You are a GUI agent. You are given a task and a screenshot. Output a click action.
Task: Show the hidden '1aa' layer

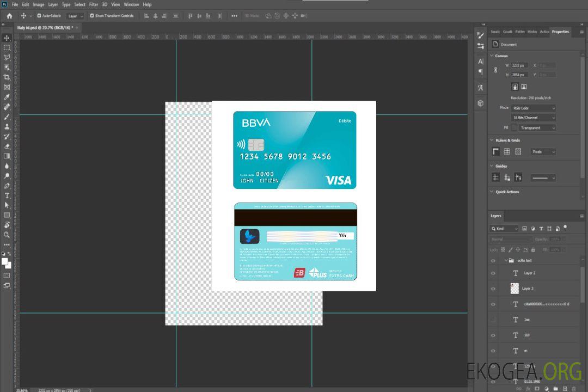click(493, 320)
